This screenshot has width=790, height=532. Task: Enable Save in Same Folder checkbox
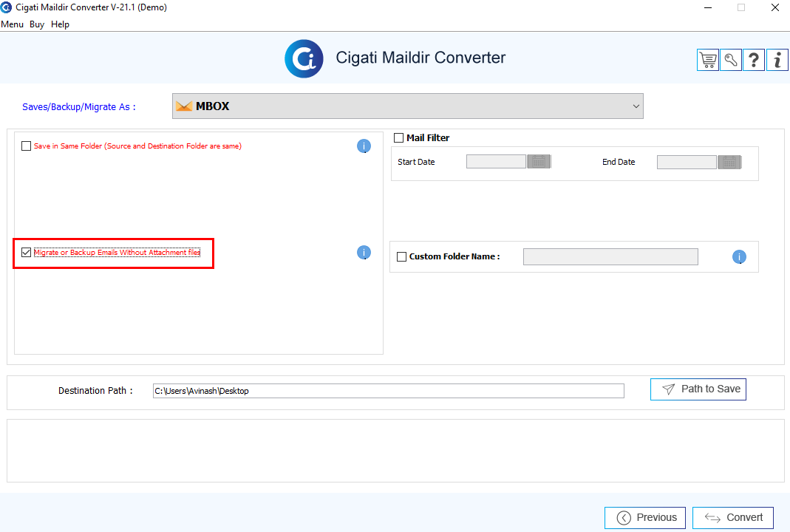coord(26,146)
